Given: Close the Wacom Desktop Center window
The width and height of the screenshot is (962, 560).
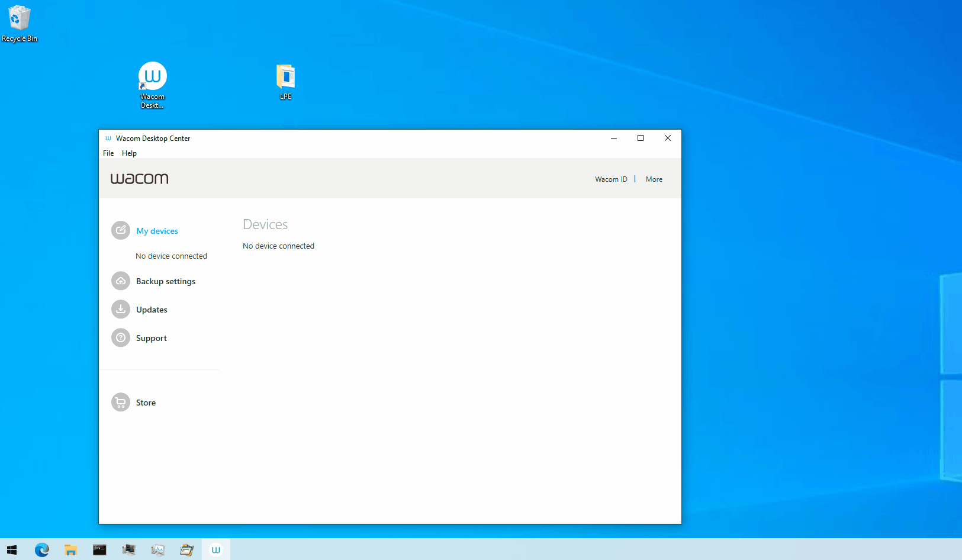Looking at the screenshot, I should click(668, 138).
